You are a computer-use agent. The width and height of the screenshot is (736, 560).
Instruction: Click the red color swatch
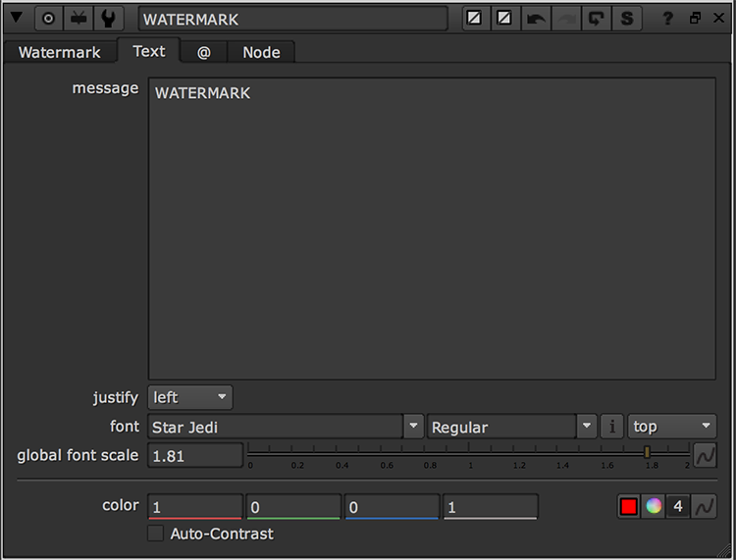(629, 506)
